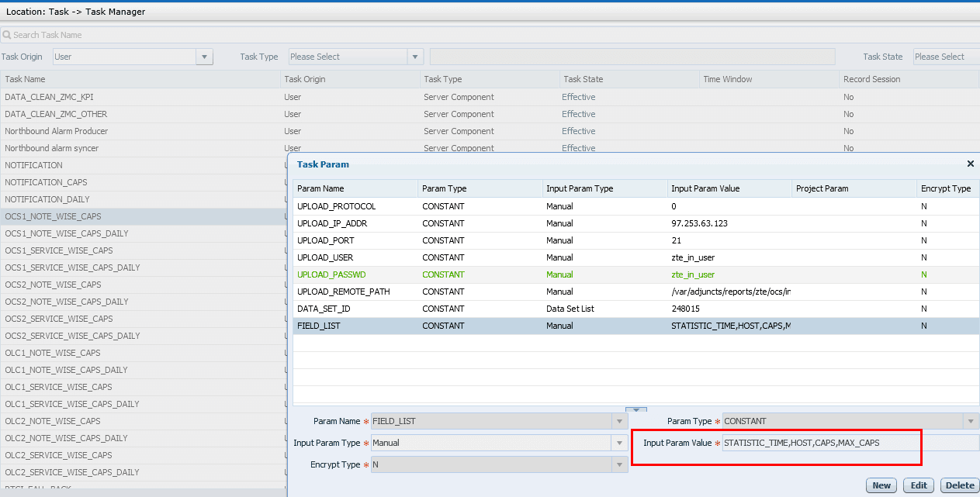Sort by Task Name column header
This screenshot has width=980, height=497.
(140, 79)
